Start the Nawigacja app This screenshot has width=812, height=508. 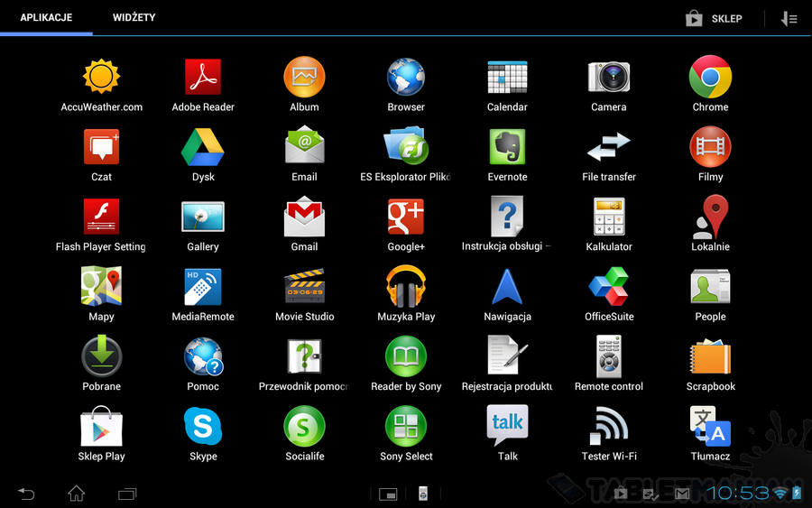pos(507,286)
